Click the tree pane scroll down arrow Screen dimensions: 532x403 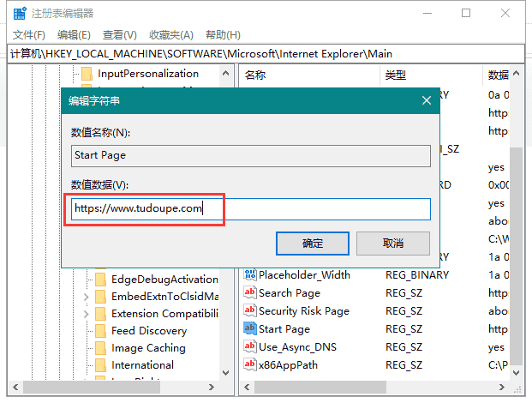(225, 373)
